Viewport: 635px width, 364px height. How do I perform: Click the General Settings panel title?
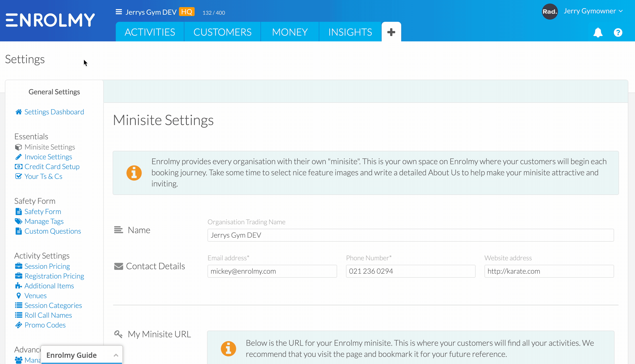(54, 92)
